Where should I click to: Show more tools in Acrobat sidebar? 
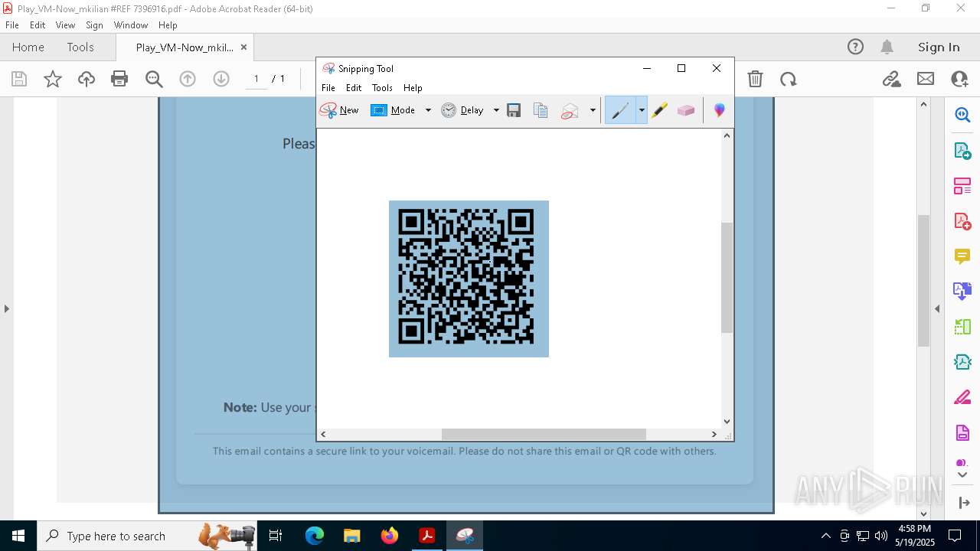962,474
